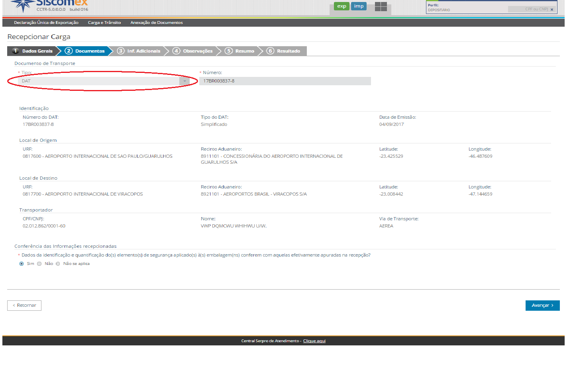Image resolution: width=575 pixels, height=392 pixels.
Task: Click the X next to CPF ou CNPJ
Action: tap(552, 10)
